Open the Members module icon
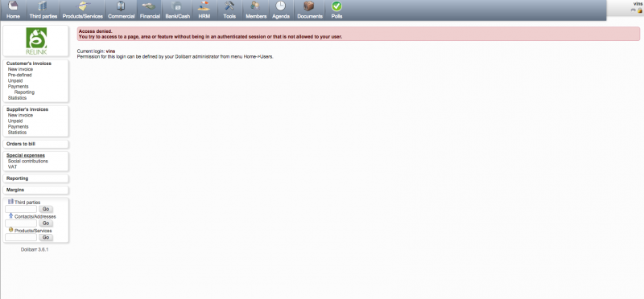 tap(256, 6)
